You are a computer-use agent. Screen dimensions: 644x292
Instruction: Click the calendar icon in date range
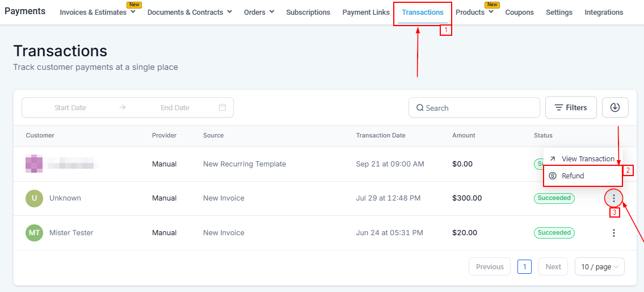click(222, 107)
